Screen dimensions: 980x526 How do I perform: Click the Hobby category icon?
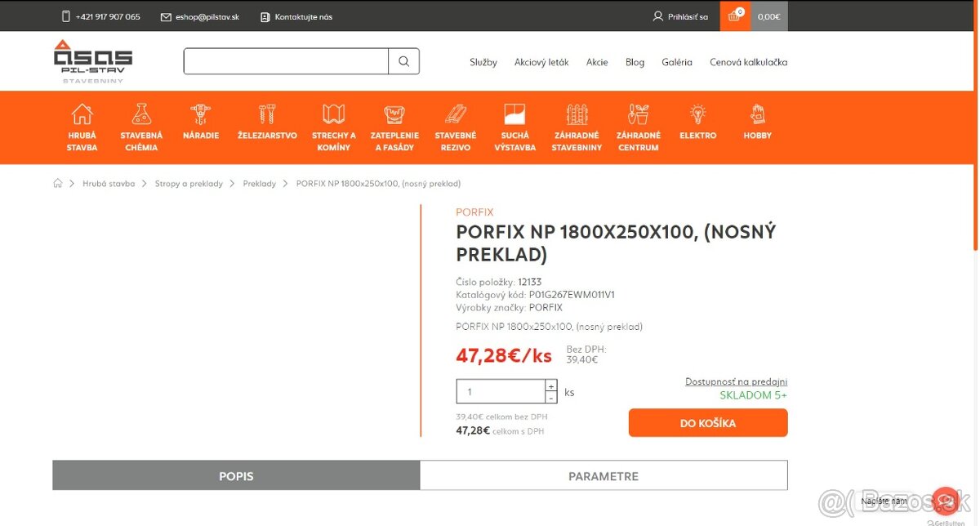756,114
